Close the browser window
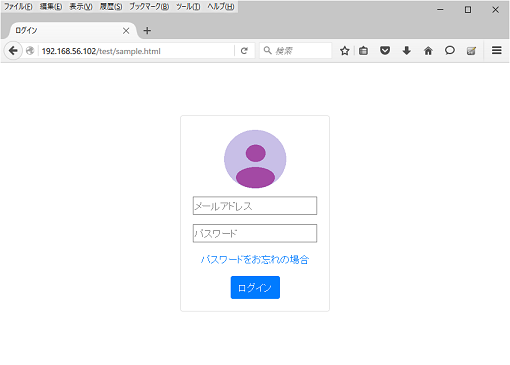 point(496,10)
